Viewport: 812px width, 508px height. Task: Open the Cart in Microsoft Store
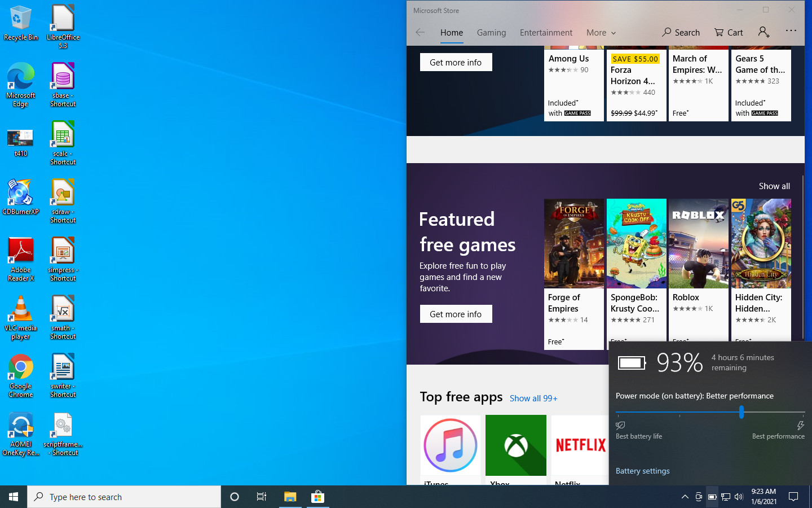click(x=729, y=33)
